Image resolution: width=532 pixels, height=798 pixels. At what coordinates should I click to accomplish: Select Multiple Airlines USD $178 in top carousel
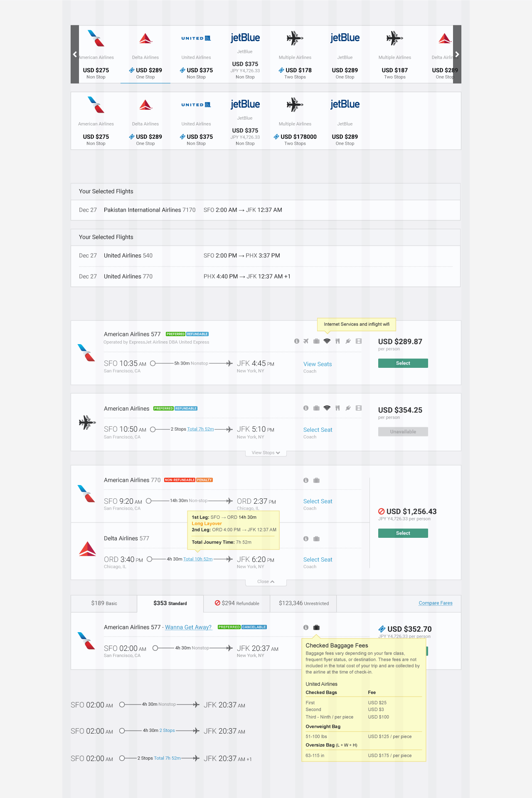[295, 54]
